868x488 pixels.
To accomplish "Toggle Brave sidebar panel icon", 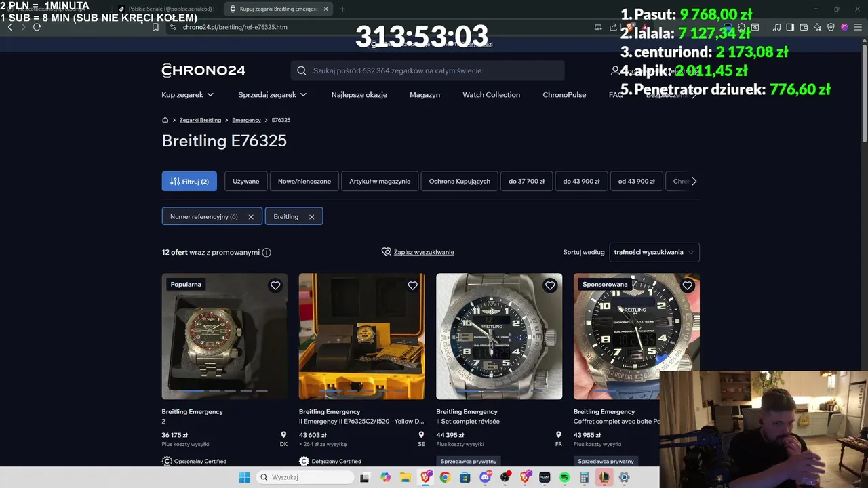I will [x=790, y=27].
